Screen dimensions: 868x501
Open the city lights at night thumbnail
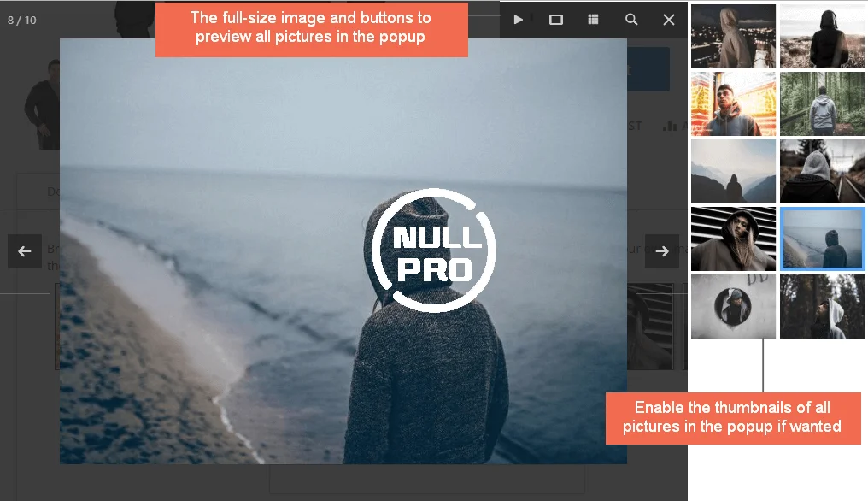click(x=733, y=36)
